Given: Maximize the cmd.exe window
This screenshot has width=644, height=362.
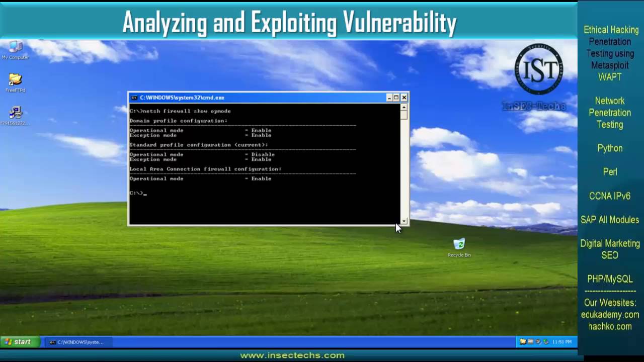Looking at the screenshot, I should (x=396, y=98).
